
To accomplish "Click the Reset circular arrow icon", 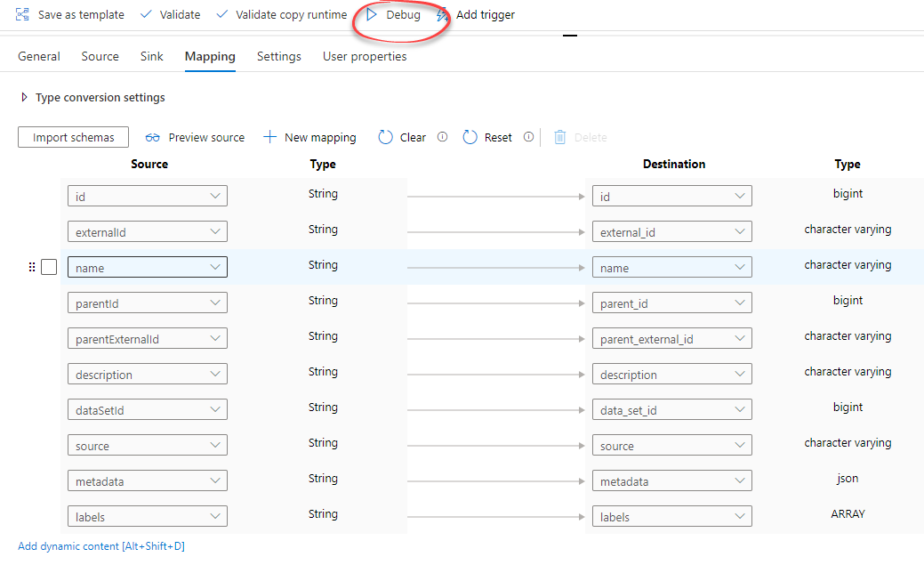I will tap(470, 137).
